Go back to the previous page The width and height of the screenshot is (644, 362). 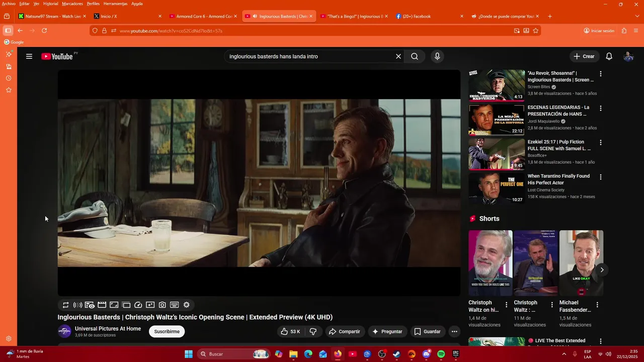click(20, 31)
